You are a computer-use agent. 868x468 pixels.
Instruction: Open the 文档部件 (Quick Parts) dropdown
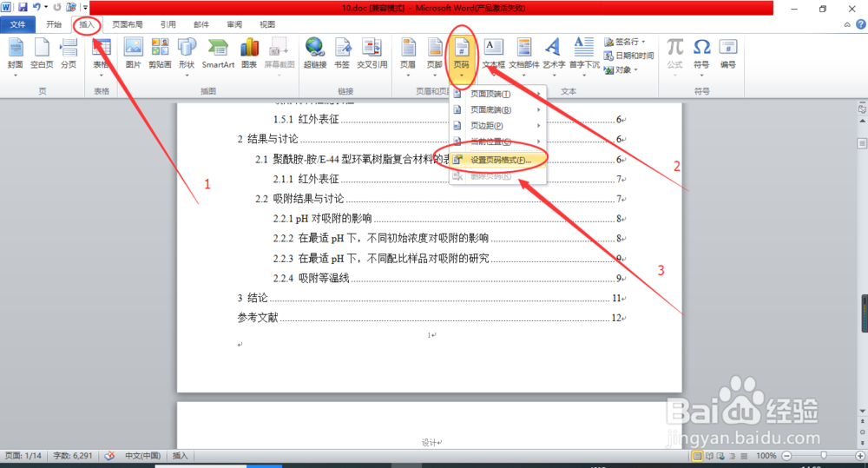[523, 56]
